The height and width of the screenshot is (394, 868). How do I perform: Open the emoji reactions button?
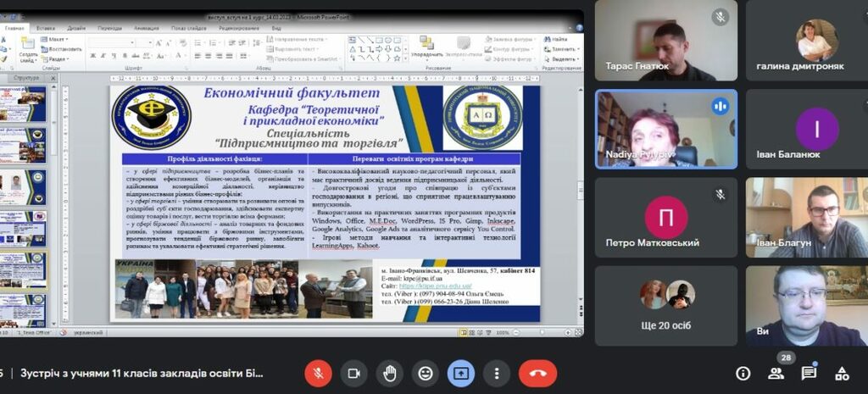426,373
